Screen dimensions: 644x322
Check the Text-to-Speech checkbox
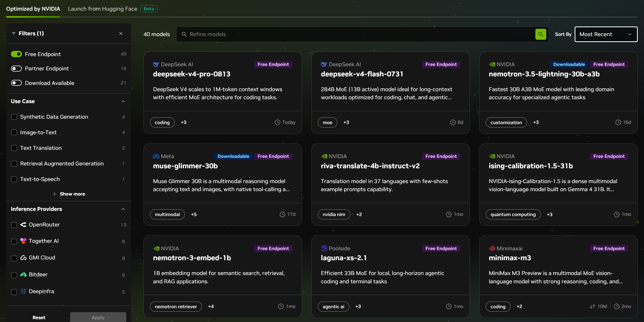[x=14, y=179]
